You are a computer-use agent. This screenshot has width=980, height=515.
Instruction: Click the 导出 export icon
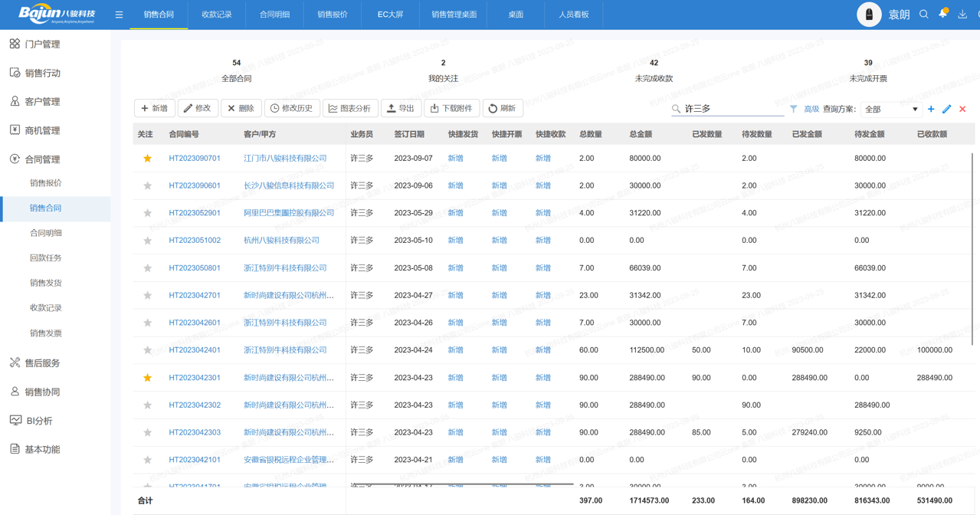coord(401,108)
